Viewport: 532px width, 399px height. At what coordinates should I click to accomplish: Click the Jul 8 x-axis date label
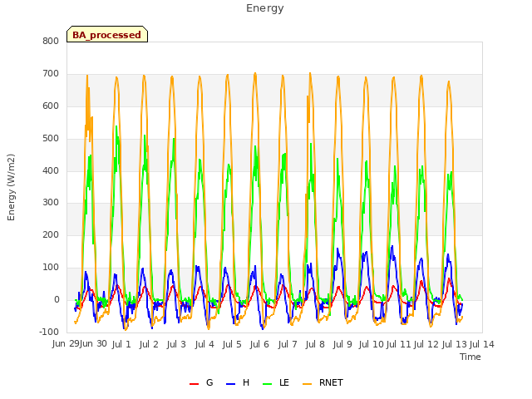[x=315, y=344]
